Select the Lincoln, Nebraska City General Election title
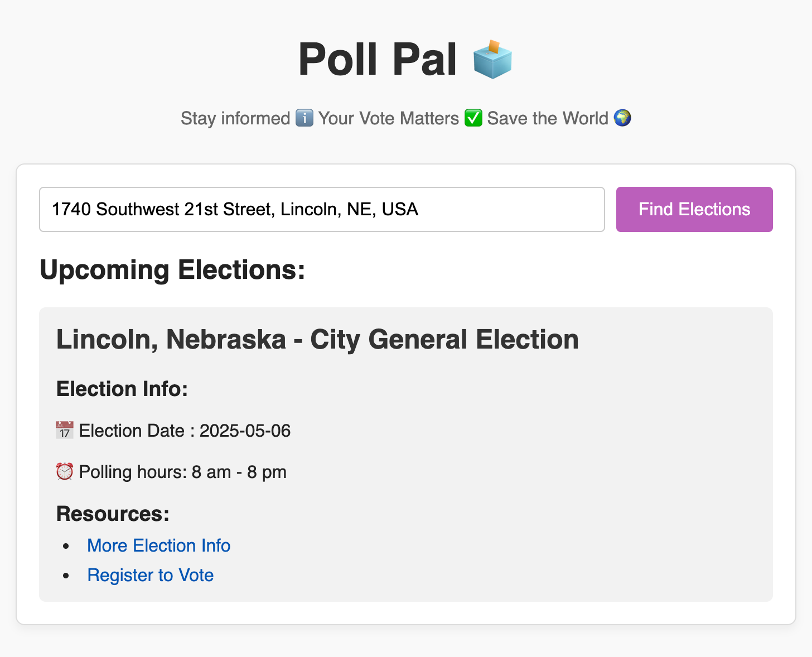 317,340
